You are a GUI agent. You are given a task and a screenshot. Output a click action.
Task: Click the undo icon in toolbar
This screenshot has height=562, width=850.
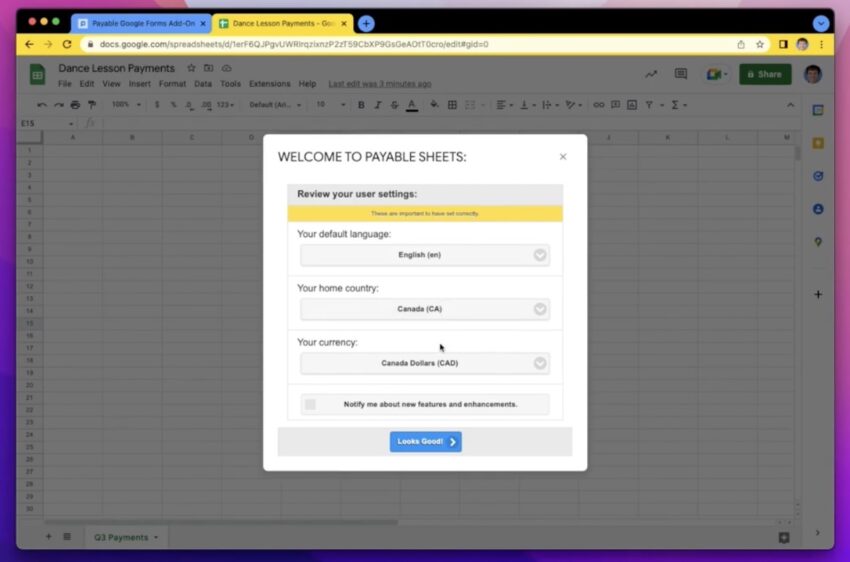click(42, 105)
